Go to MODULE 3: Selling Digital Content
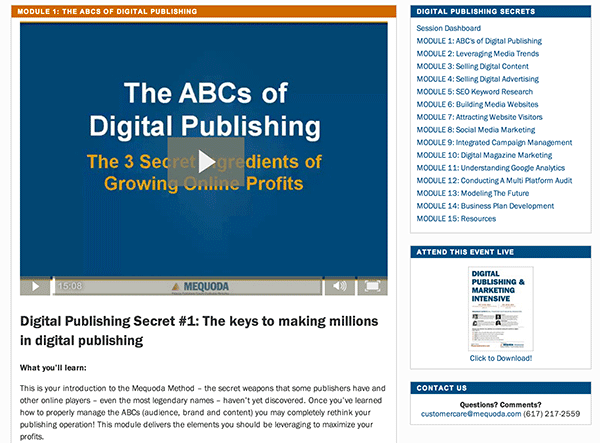The image size is (600, 443). click(473, 66)
